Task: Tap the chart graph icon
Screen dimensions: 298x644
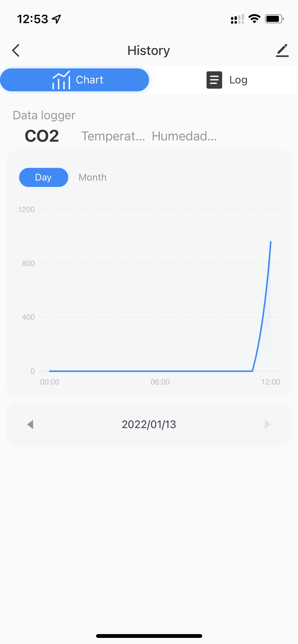Action: click(x=61, y=80)
